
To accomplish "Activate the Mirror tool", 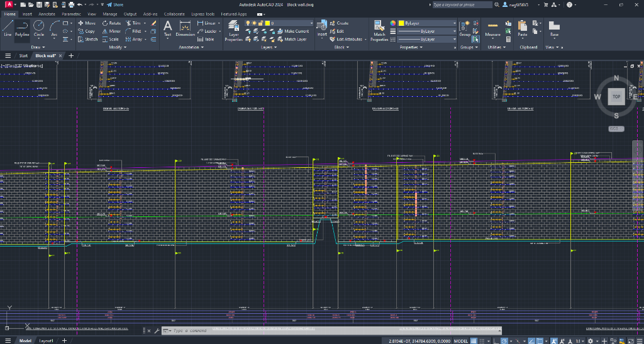I will click(x=111, y=31).
